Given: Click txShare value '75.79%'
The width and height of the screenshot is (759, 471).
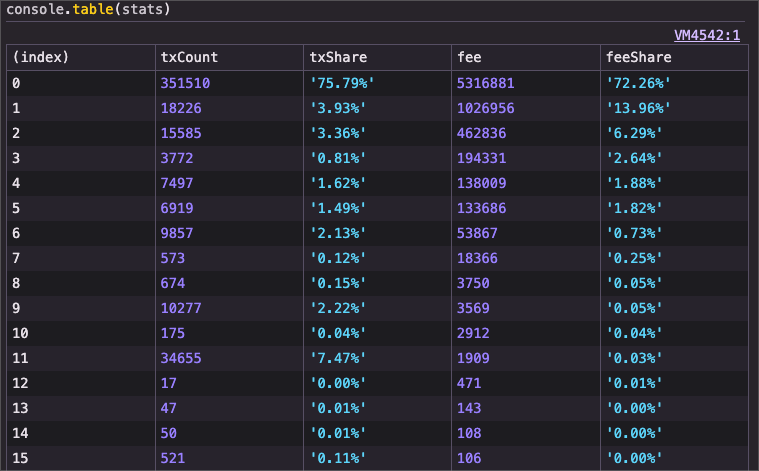Looking at the screenshot, I should pos(342,83).
